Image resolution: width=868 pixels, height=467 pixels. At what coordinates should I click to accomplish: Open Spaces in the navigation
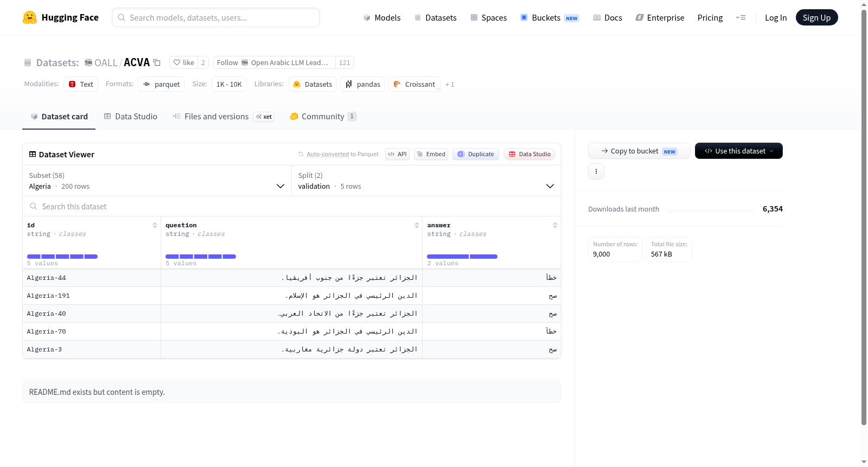pos(489,17)
